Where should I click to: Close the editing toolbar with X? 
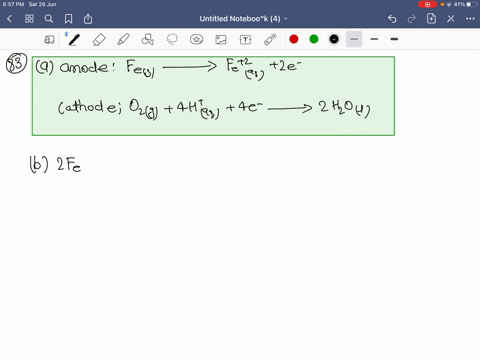(x=451, y=19)
